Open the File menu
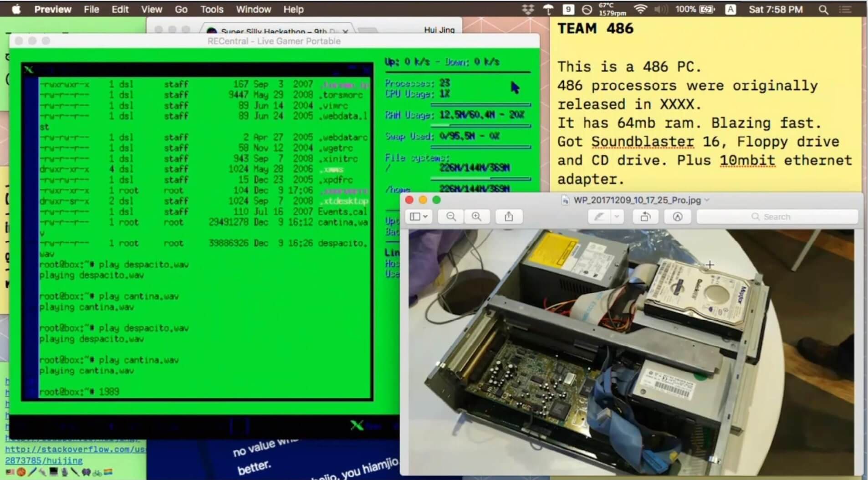Viewport: 868px width, 480px height. pos(92,9)
